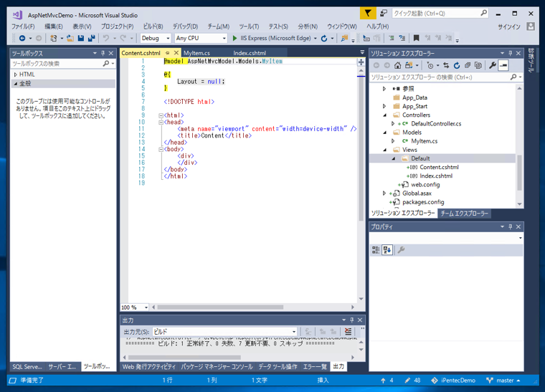
Task: Collapse the 全般 group in Toolbox
Action: coord(15,84)
